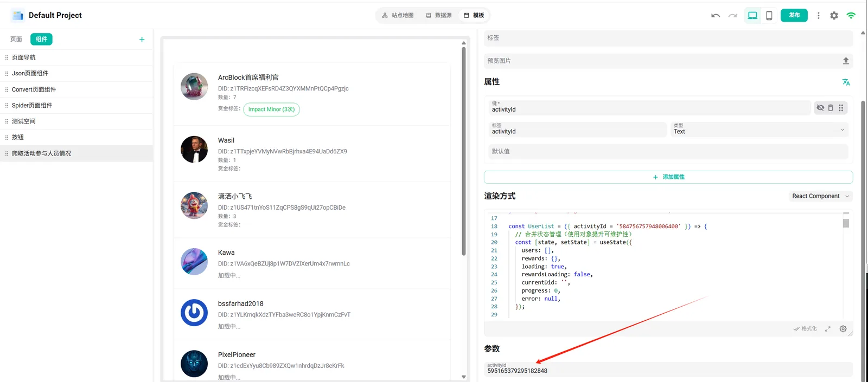Select Json页面组件 in component list
The width and height of the screenshot is (868, 382).
point(76,73)
